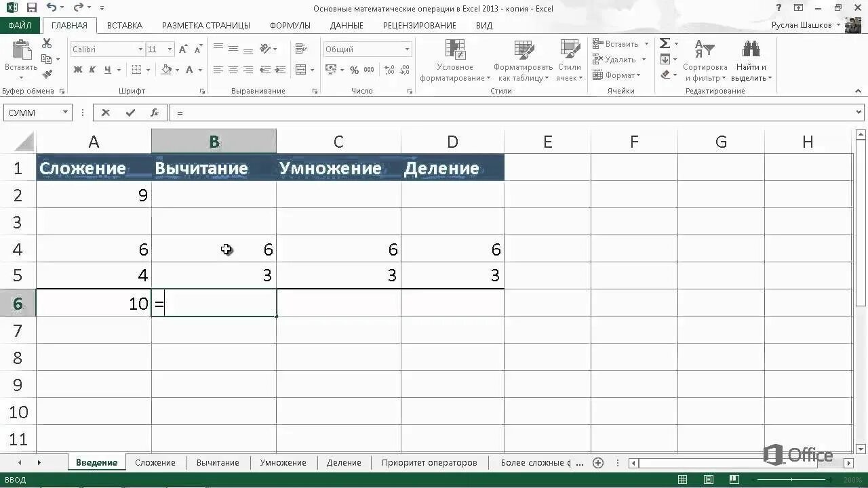Expand the formula bar chevron

pos(859,113)
